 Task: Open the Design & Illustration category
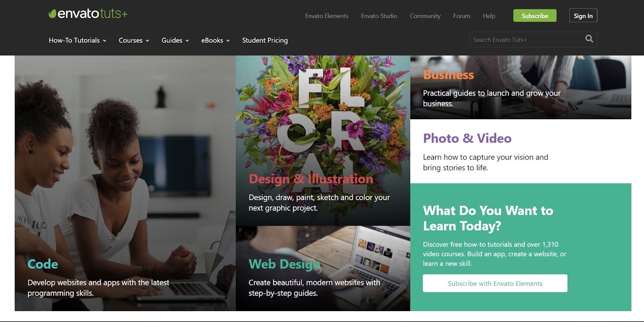[323, 141]
